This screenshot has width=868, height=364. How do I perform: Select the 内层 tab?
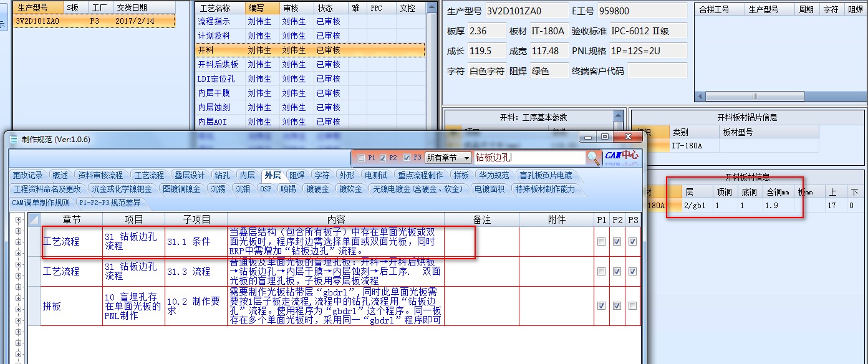click(248, 176)
